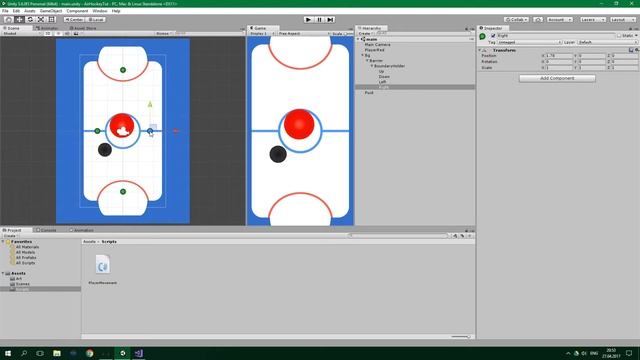Click the Step frame button

click(x=330, y=20)
